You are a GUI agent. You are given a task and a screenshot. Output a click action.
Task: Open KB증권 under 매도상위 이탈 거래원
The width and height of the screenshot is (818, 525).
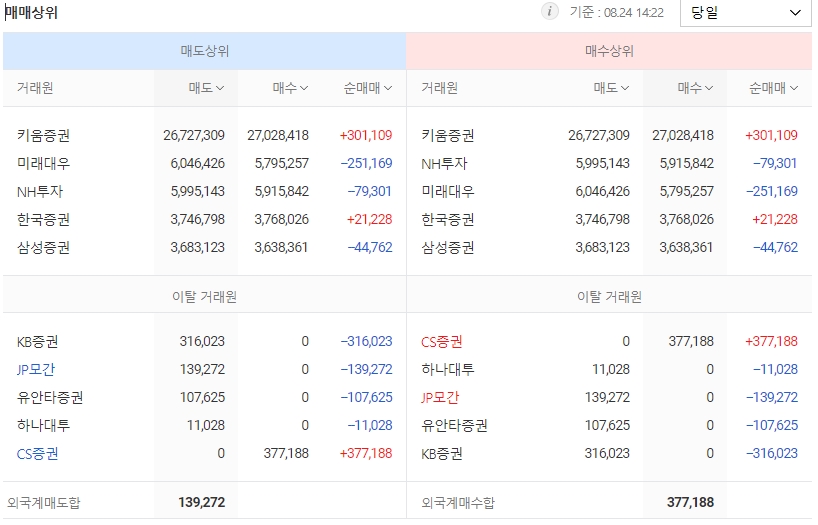38,342
